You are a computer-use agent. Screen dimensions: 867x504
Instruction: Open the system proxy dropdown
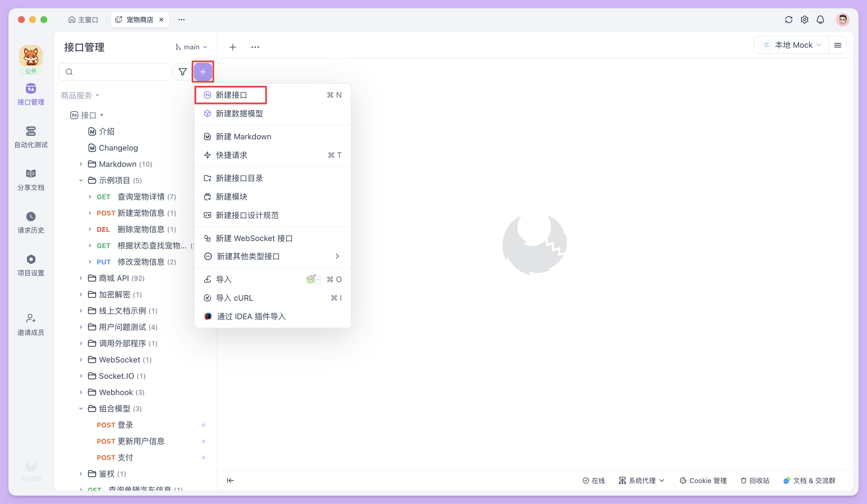[642, 481]
